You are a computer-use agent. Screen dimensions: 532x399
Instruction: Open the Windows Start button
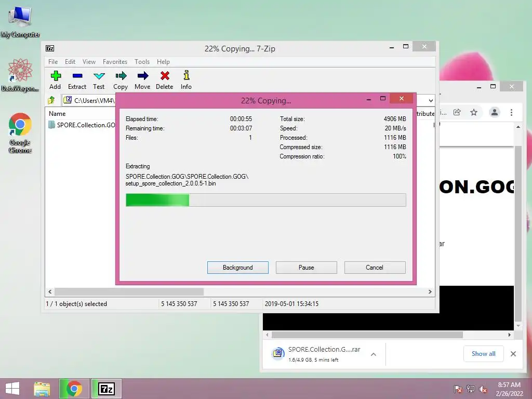pyautogui.click(x=12, y=389)
